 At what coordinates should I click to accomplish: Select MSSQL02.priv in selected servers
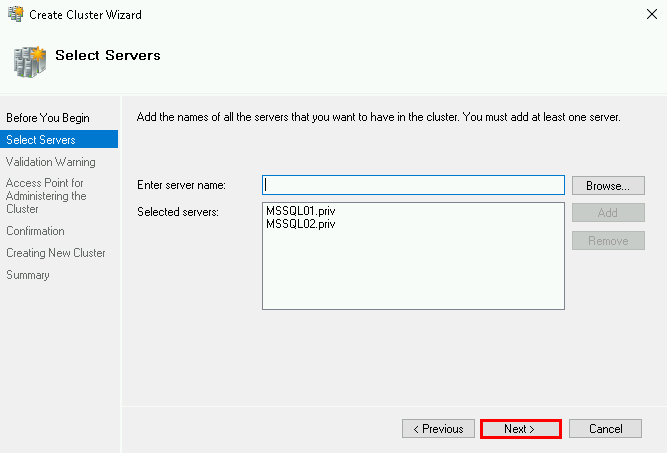click(x=301, y=224)
